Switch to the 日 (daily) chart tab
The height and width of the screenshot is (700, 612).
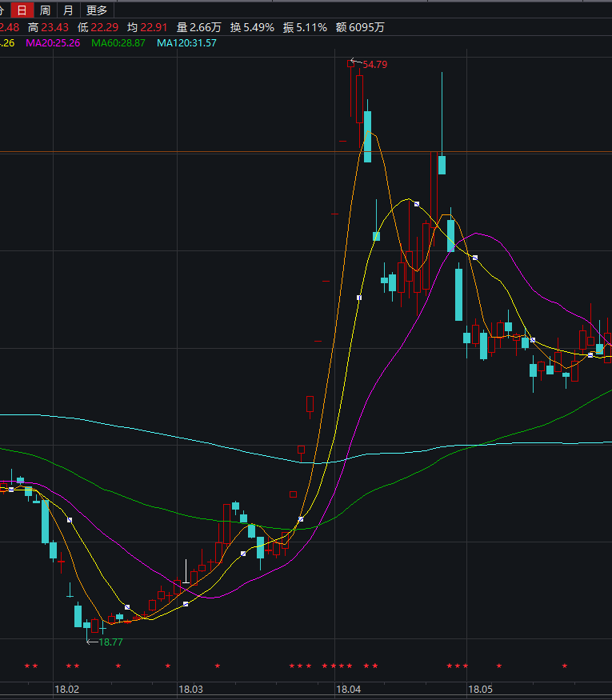click(x=22, y=10)
